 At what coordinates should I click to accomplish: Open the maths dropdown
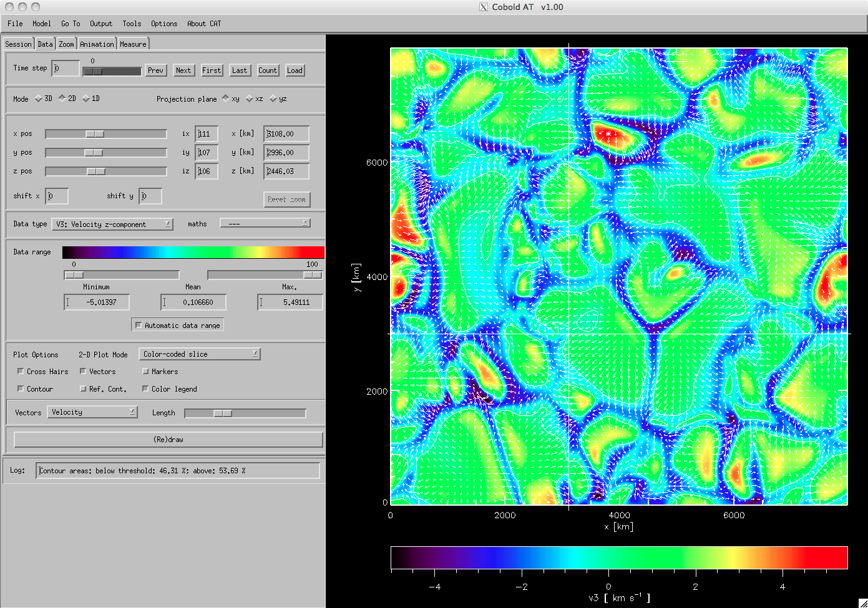(x=265, y=223)
